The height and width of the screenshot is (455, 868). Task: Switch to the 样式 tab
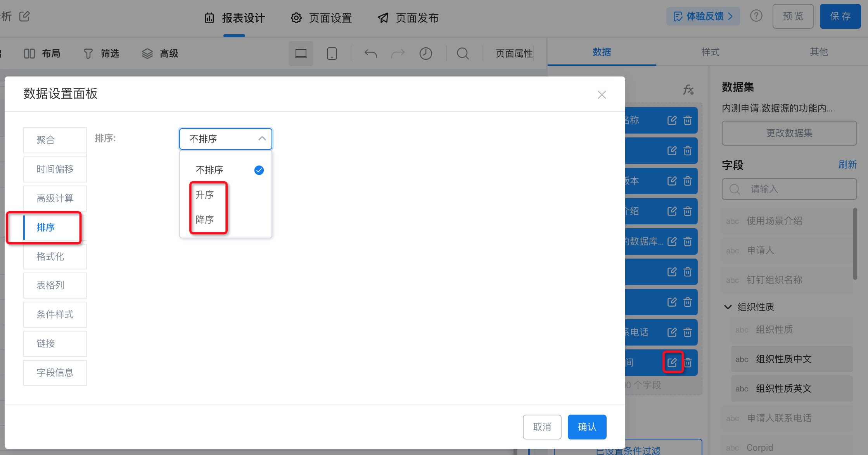(x=711, y=52)
